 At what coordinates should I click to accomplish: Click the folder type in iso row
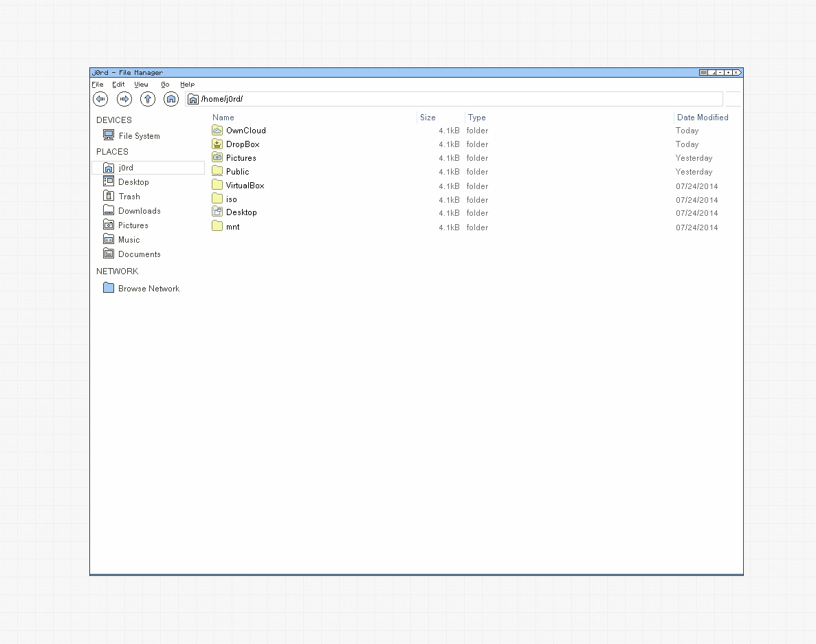[x=477, y=200]
